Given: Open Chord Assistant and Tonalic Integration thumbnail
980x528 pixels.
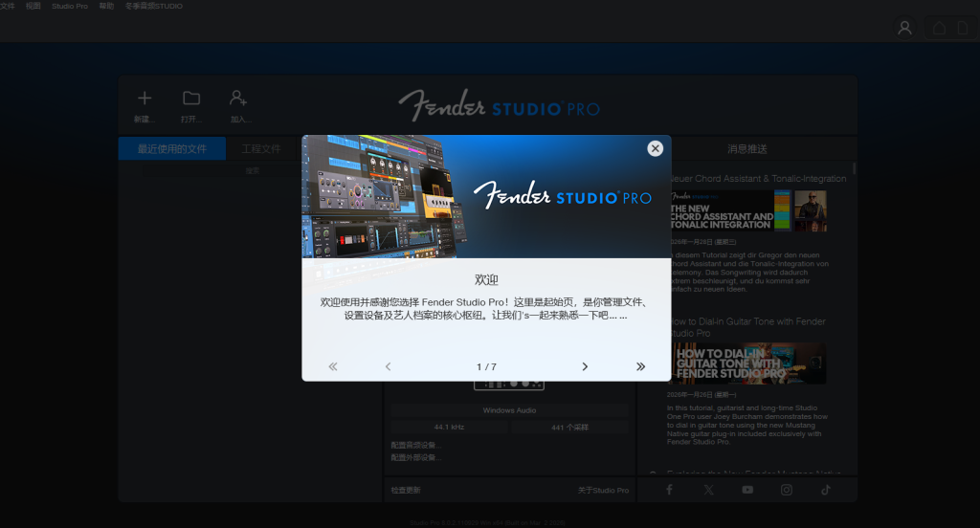Looking at the screenshot, I should click(748, 211).
